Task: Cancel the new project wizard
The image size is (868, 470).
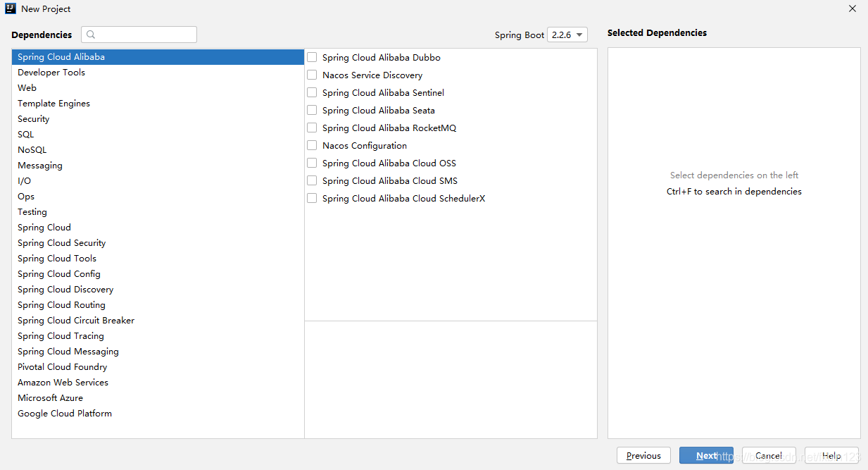Action: click(769, 455)
